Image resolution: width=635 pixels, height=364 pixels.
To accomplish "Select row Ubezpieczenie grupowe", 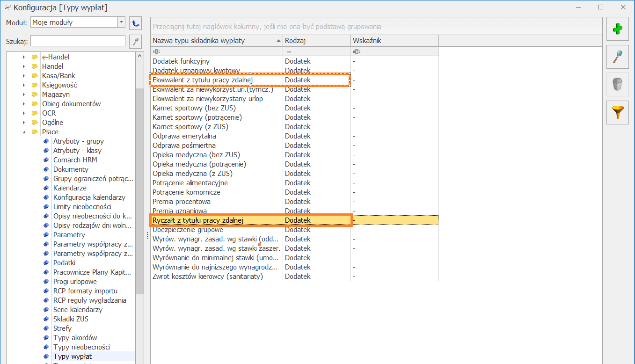I will pos(294,230).
